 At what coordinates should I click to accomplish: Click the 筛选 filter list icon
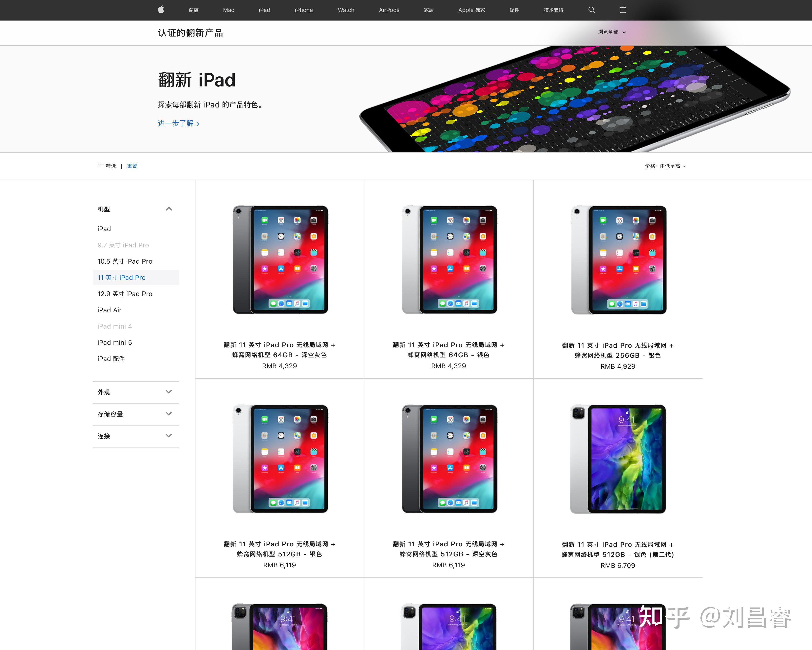click(x=101, y=166)
